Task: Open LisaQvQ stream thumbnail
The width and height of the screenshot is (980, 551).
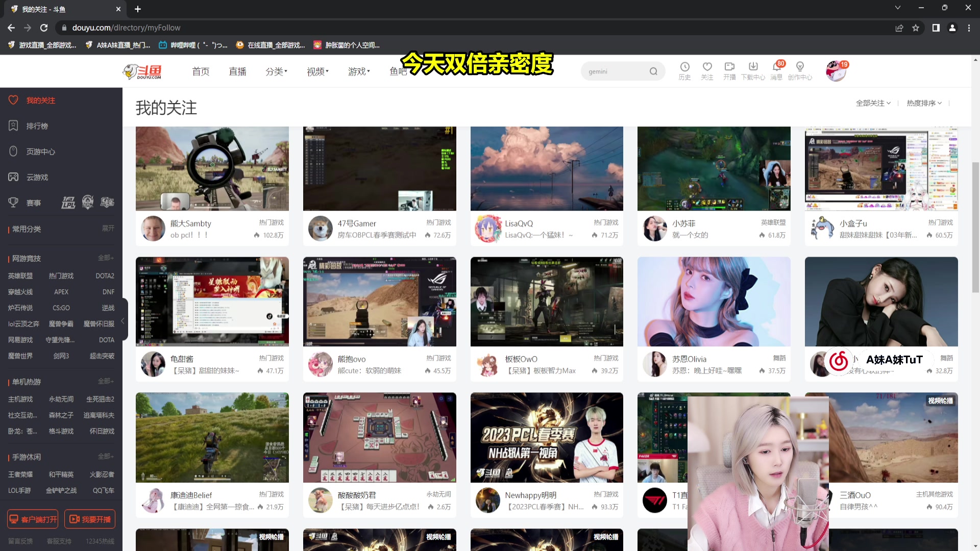Action: (547, 169)
